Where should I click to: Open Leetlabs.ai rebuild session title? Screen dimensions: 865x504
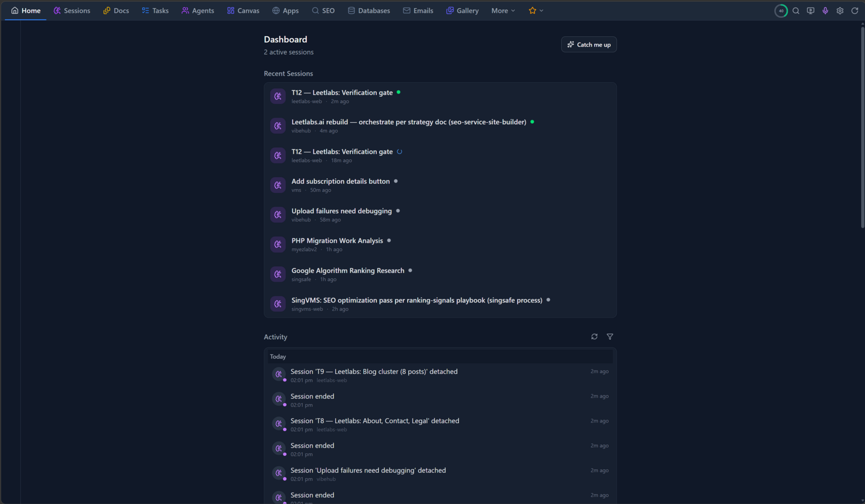[x=409, y=122]
